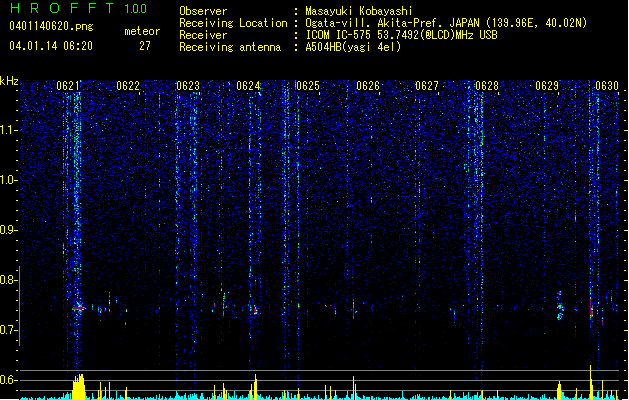This screenshot has width=629, height=400.
Task: Click the 'Receiving antenna' field label
Action: click(x=230, y=47)
